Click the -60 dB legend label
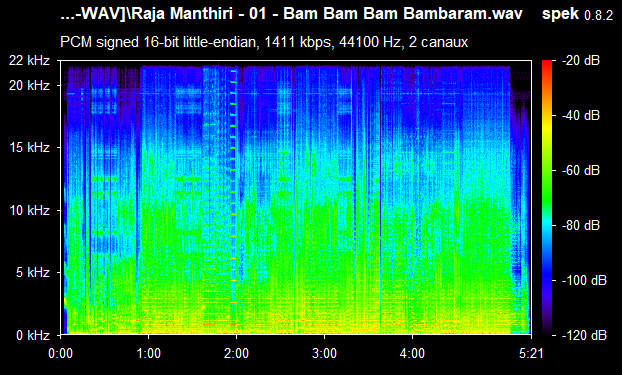 point(581,171)
